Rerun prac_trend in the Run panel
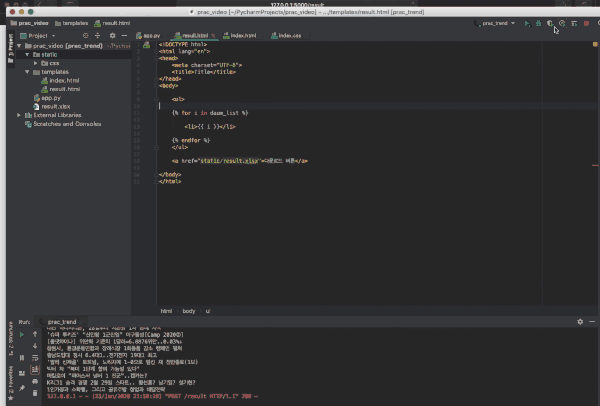 (22, 334)
